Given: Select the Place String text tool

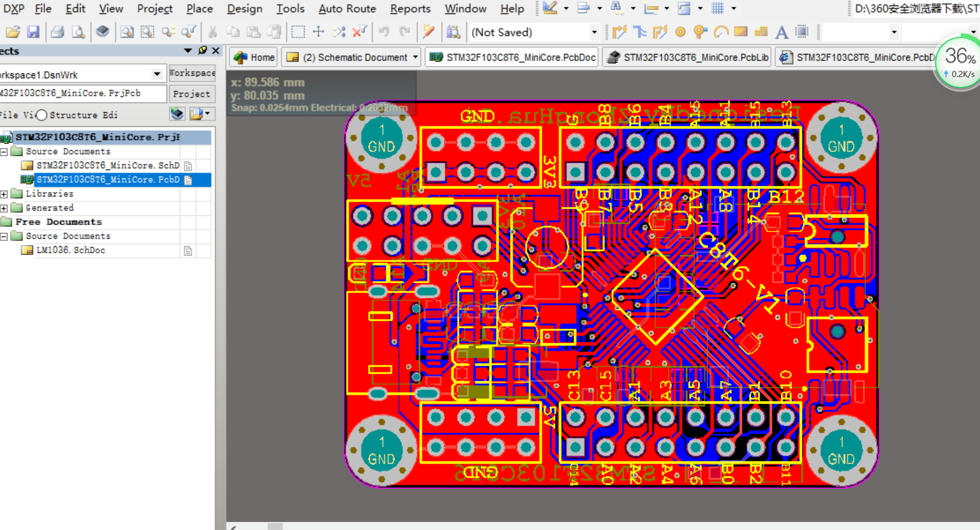Looking at the screenshot, I should (x=781, y=32).
